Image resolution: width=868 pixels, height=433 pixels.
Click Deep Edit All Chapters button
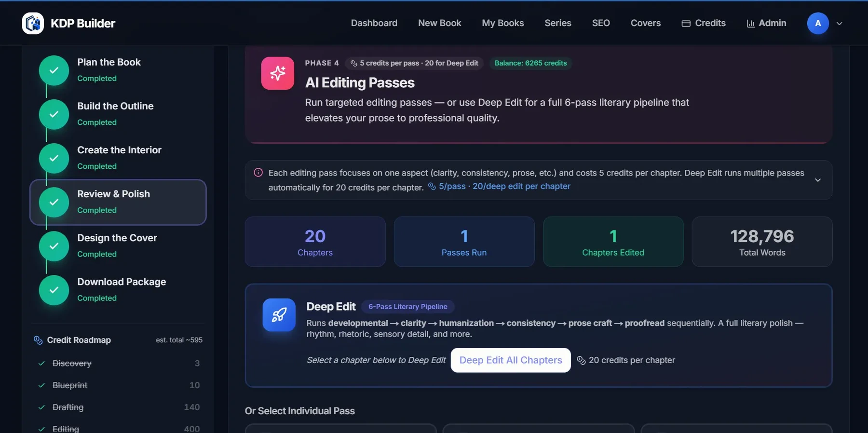point(511,360)
